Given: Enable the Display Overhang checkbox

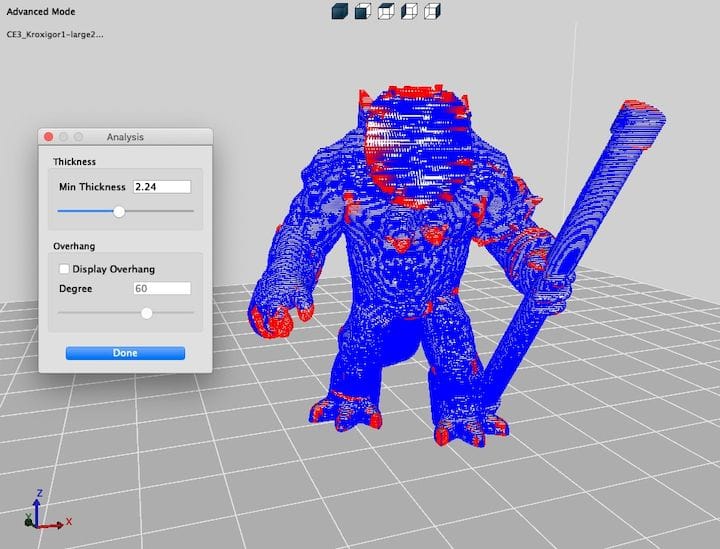Looking at the screenshot, I should pos(64,269).
